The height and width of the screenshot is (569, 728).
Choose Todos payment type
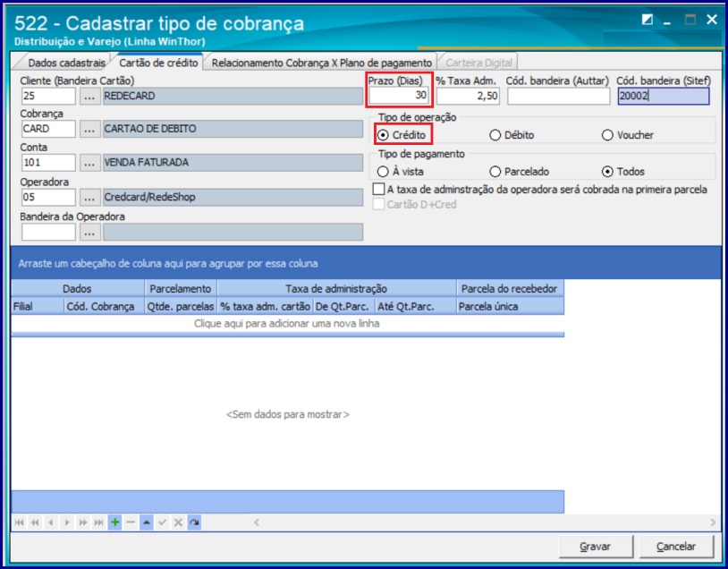pyautogui.click(x=623, y=172)
